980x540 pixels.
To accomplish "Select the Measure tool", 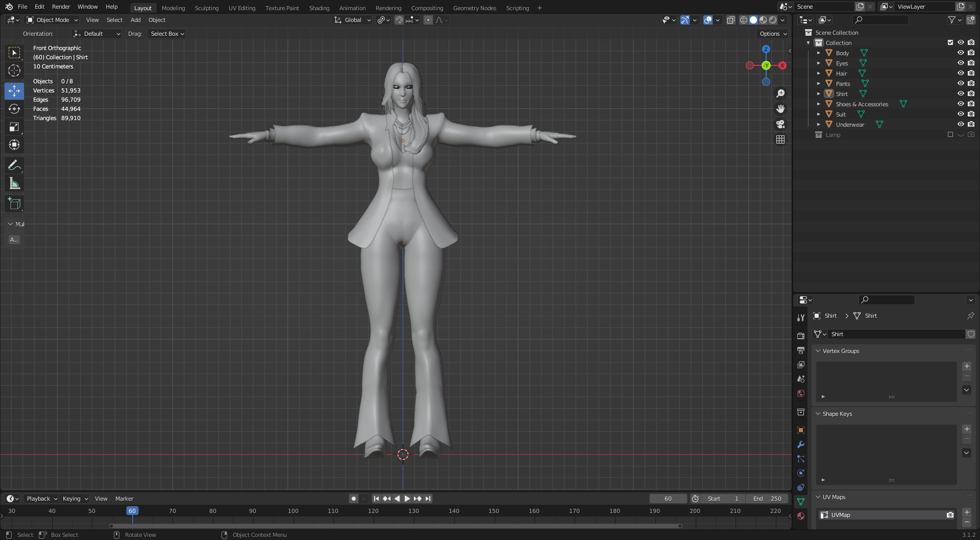I will coord(14,183).
